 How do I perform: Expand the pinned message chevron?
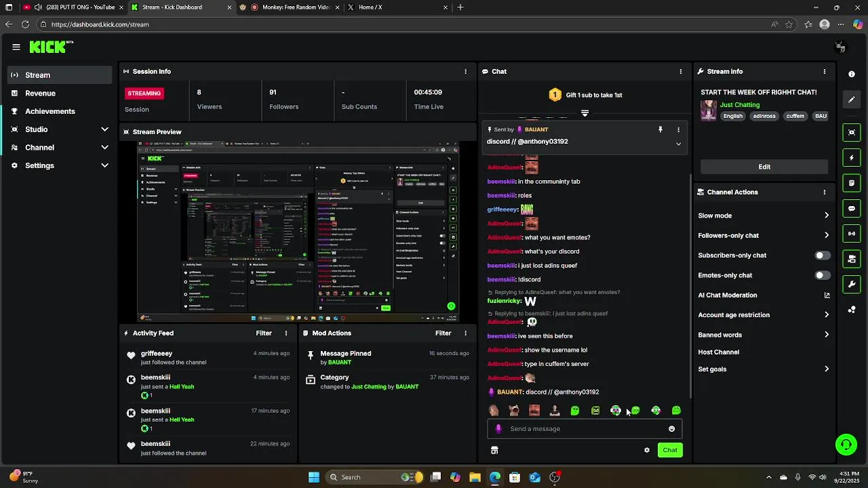point(678,144)
